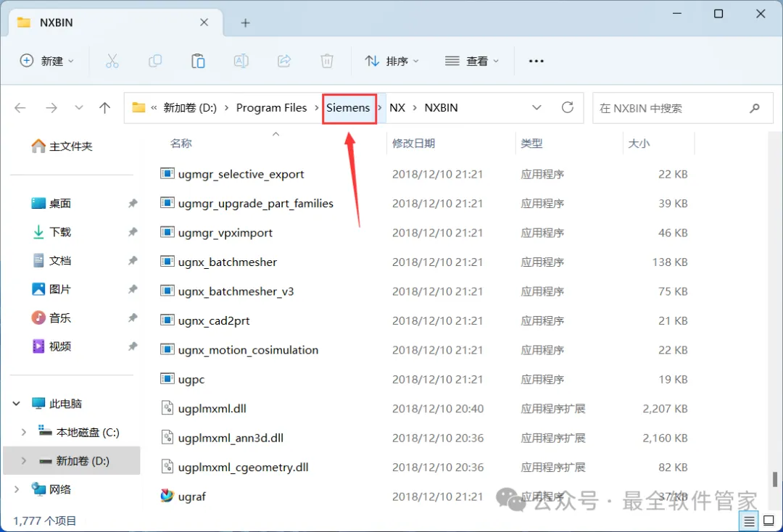Screen dimensions: 783x532
Task: Click folder icon in the address bar
Action: tap(138, 107)
